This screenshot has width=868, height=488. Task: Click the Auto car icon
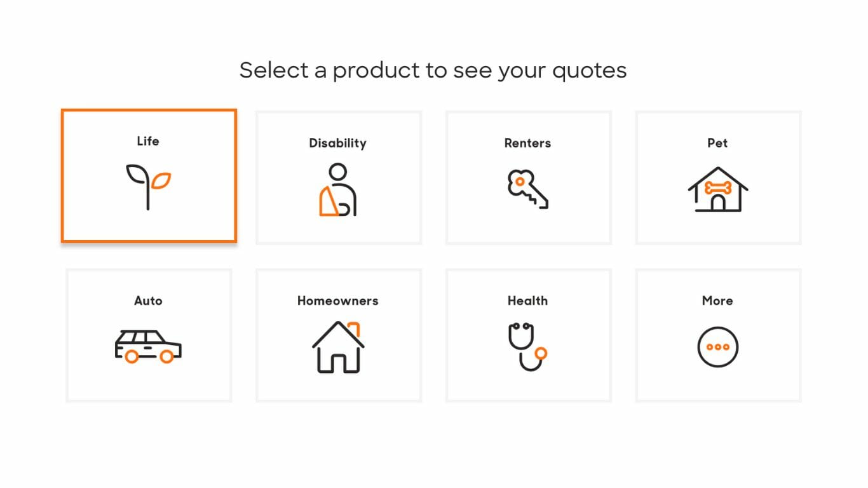tap(148, 347)
